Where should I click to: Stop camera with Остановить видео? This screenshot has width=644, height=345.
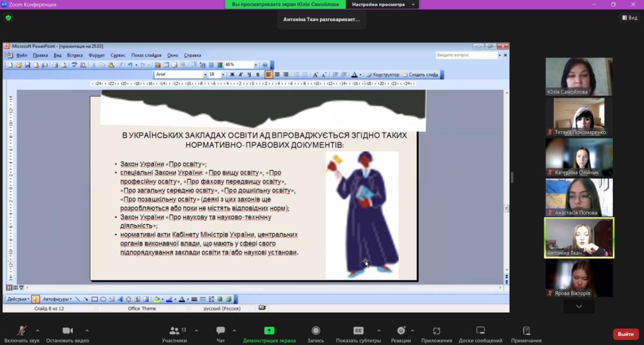67,331
